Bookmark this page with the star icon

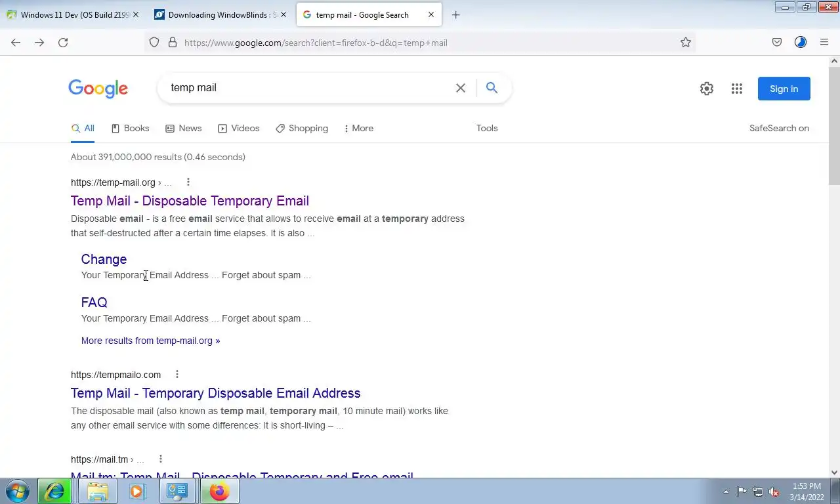click(x=686, y=43)
